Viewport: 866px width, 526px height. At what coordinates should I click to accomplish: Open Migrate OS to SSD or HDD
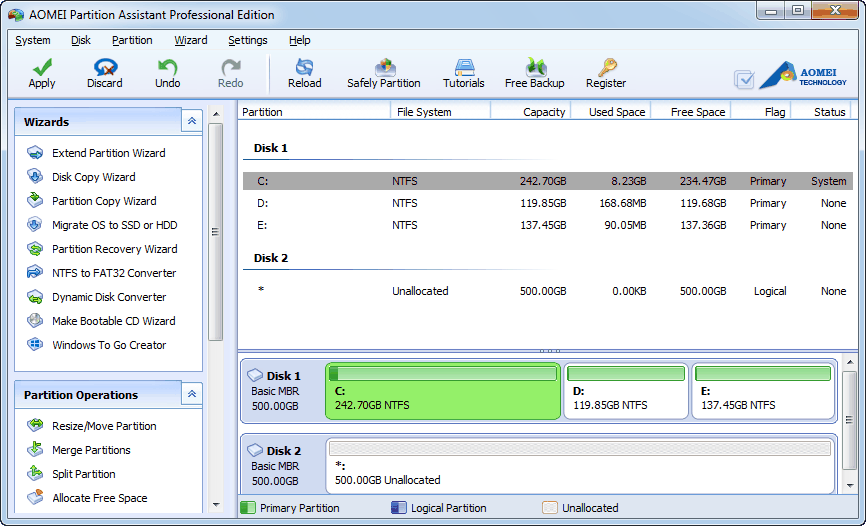(x=114, y=225)
